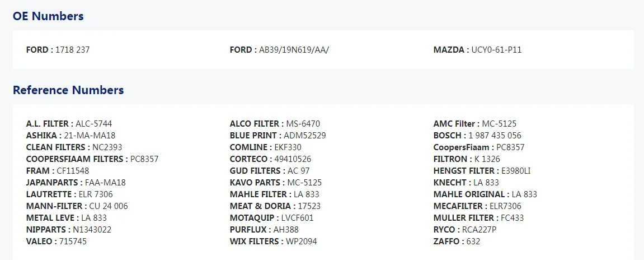
Task: Open the FRAM CF11548 reference
Action: [57, 171]
